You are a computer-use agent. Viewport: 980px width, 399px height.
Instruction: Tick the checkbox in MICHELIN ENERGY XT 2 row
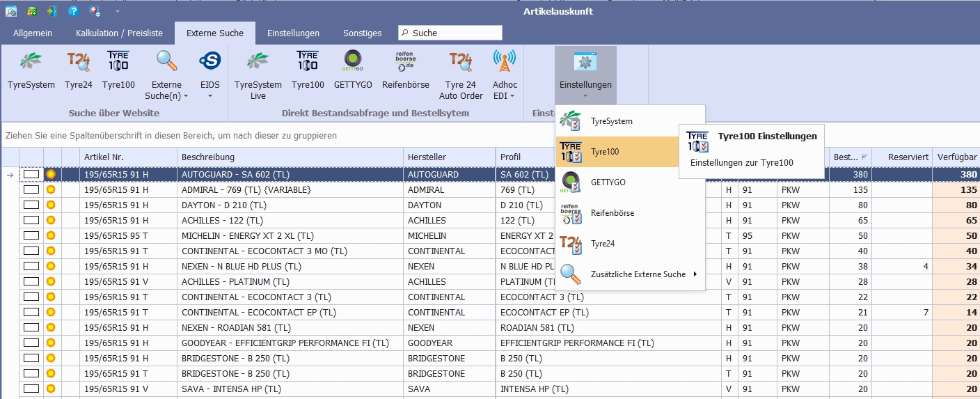31,235
